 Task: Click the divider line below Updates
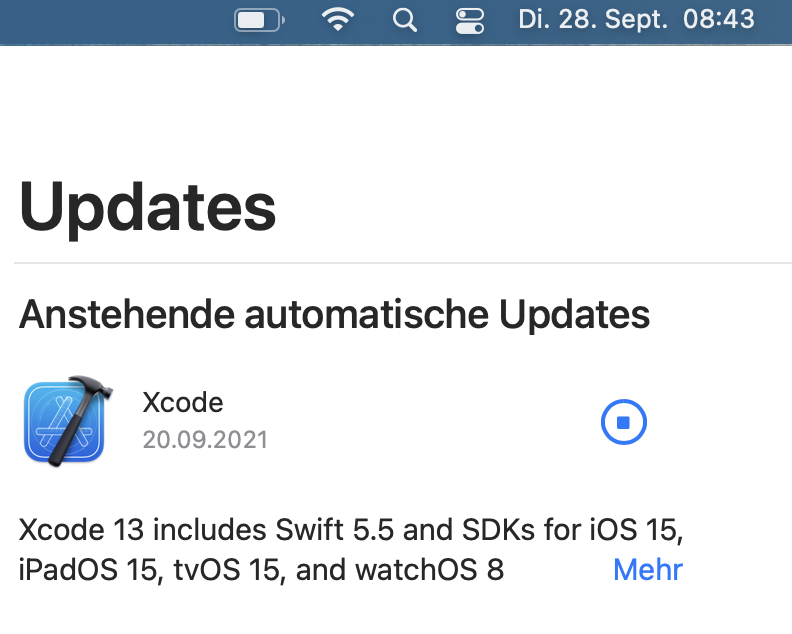400,263
